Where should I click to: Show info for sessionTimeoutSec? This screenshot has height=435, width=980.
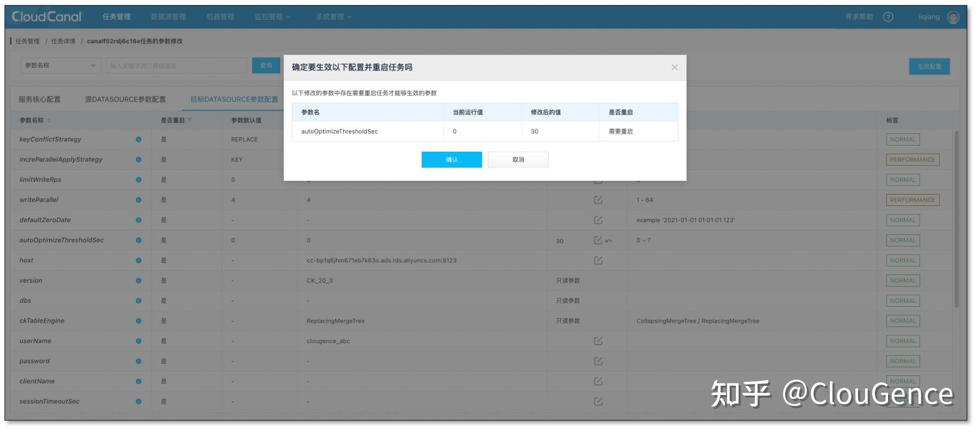[x=139, y=402]
